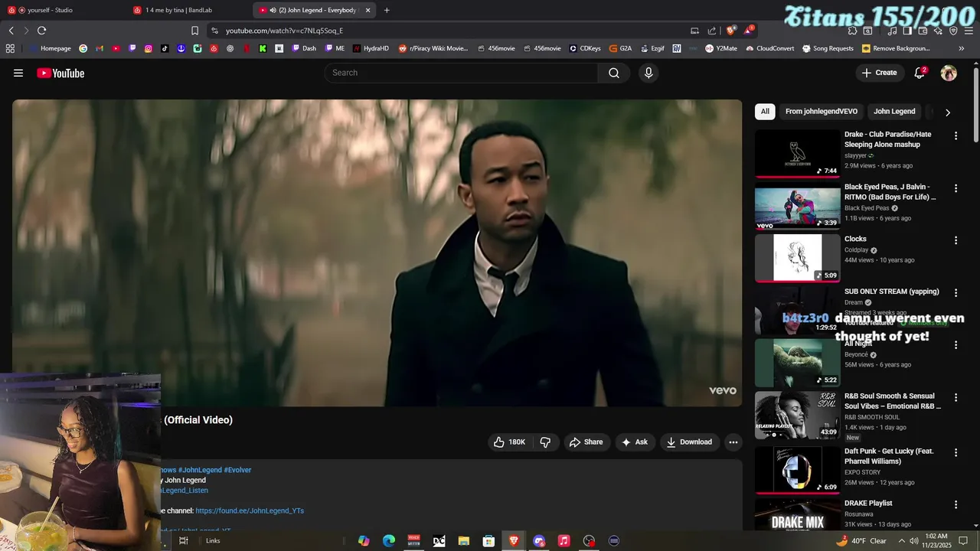The width and height of the screenshot is (980, 551).
Task: Open the YouTube guide hamburger menu
Action: pos(18,73)
